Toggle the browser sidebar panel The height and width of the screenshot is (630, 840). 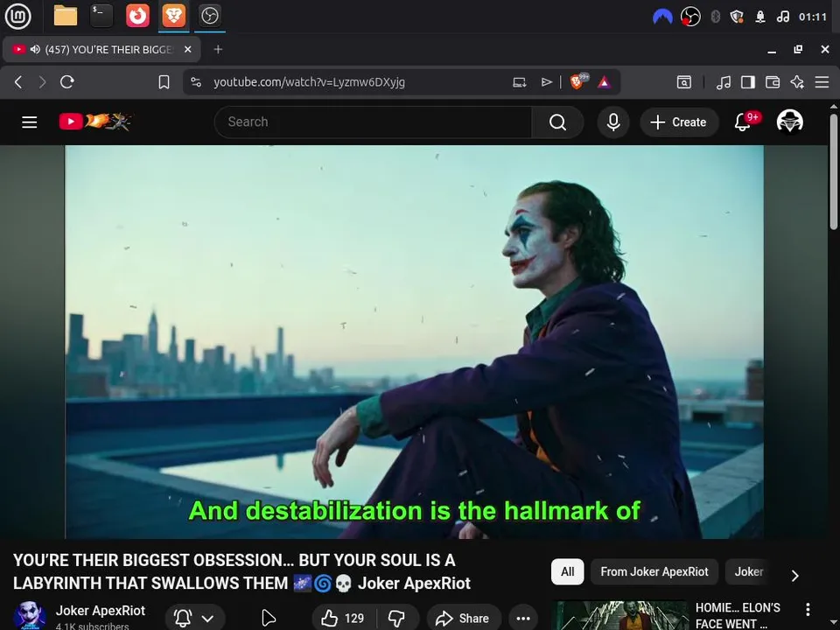[748, 82]
